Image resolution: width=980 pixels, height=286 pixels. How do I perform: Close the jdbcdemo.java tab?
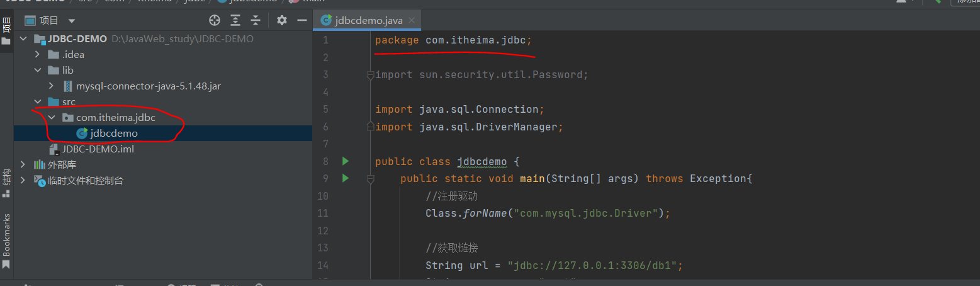coord(412,20)
